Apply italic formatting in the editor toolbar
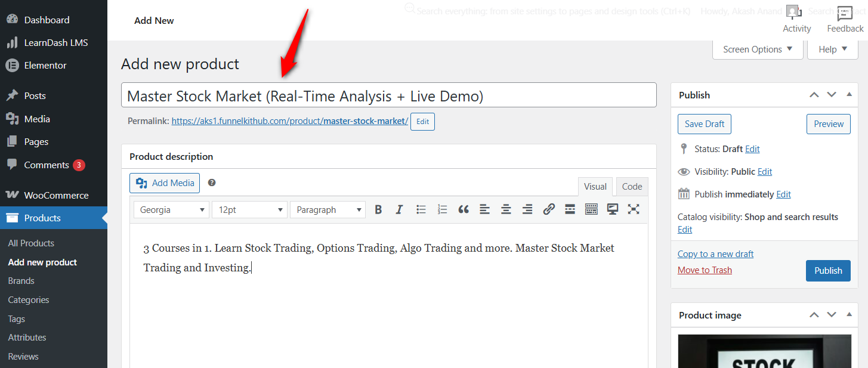Screen dimensions: 868x368 (x=399, y=209)
